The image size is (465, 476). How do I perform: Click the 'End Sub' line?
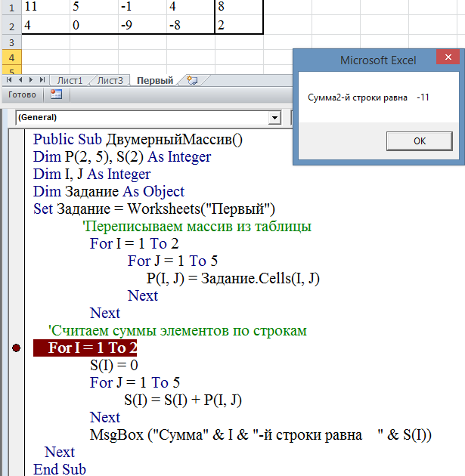tap(60, 469)
